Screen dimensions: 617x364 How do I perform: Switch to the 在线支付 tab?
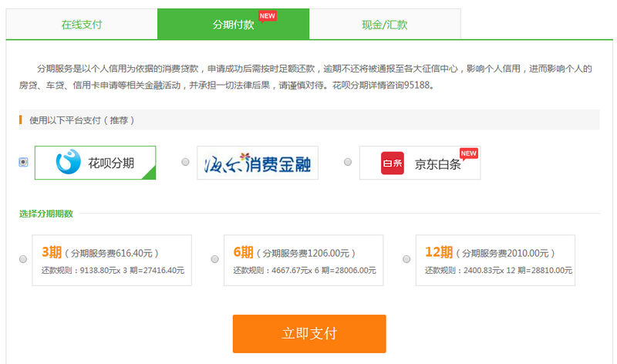point(82,24)
